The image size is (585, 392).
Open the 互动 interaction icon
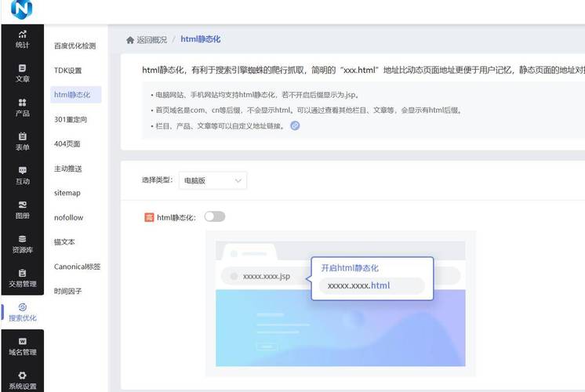[x=22, y=170]
